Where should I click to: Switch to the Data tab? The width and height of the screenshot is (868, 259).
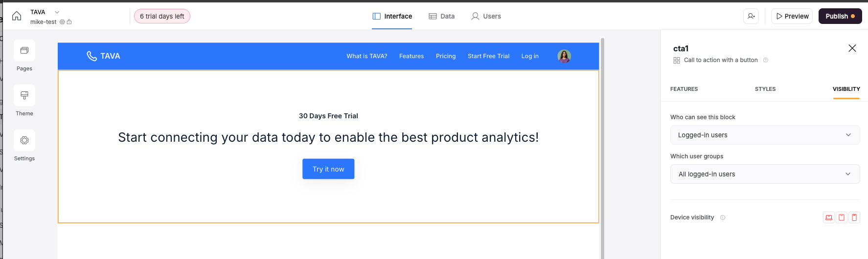pyautogui.click(x=442, y=16)
